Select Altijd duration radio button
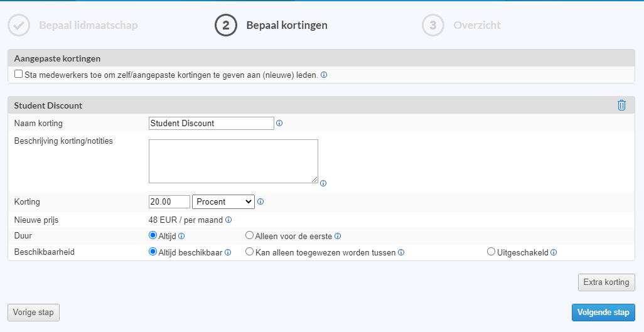The image size is (644, 332). point(153,235)
